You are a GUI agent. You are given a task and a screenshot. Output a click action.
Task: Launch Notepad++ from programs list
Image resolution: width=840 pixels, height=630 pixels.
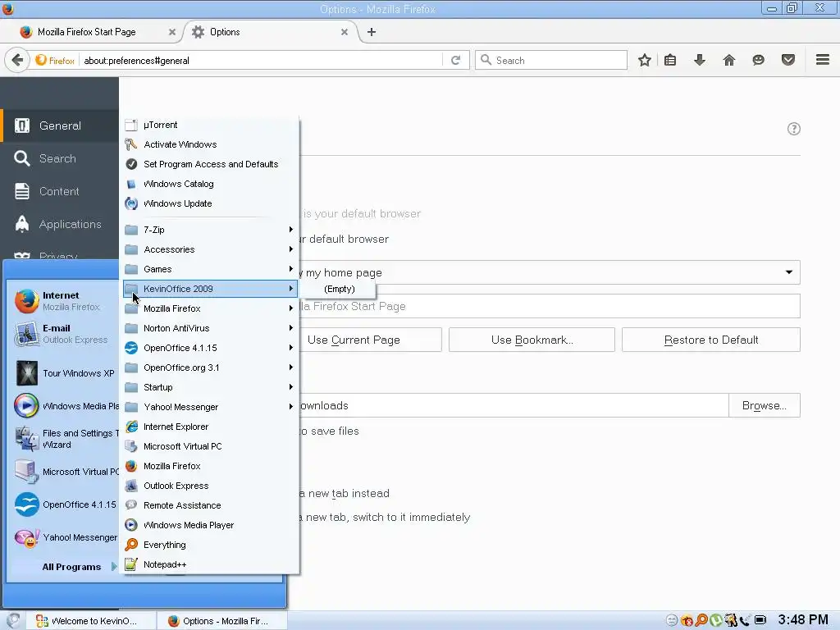pos(210,564)
